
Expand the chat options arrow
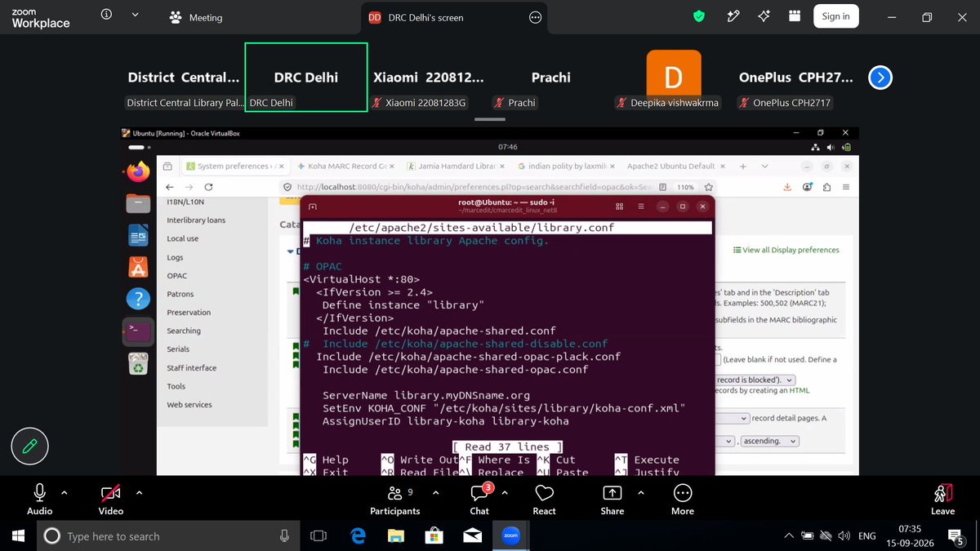pos(505,493)
